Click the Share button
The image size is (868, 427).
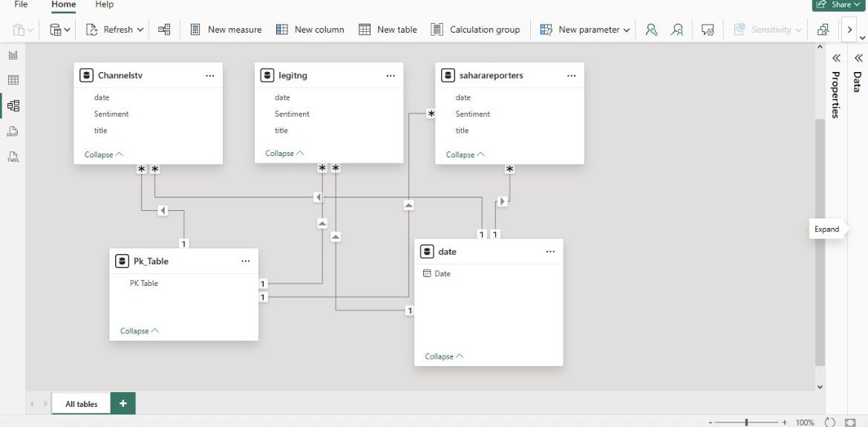840,4
